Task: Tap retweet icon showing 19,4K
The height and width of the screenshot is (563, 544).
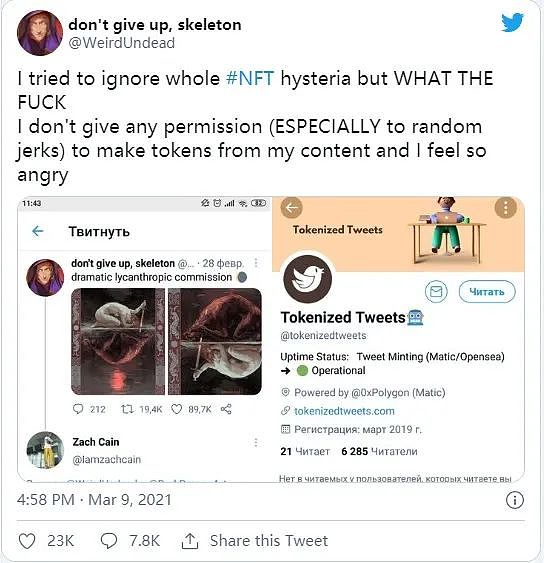Action: click(127, 409)
